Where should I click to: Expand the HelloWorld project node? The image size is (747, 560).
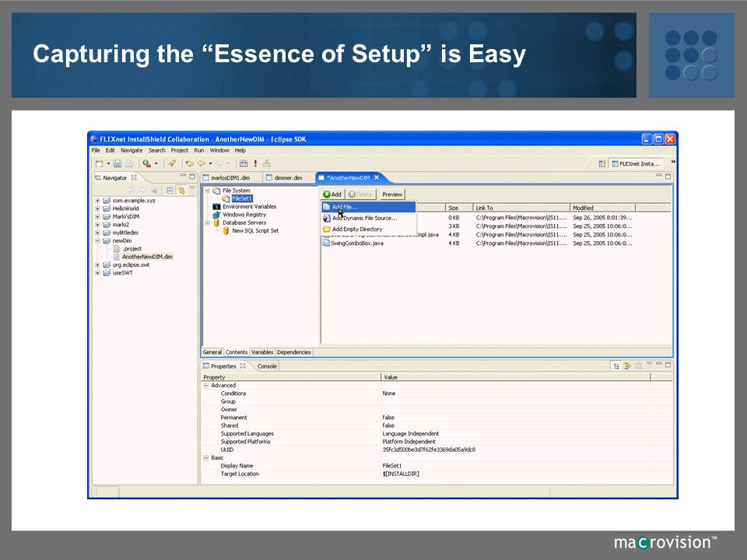(x=97, y=208)
